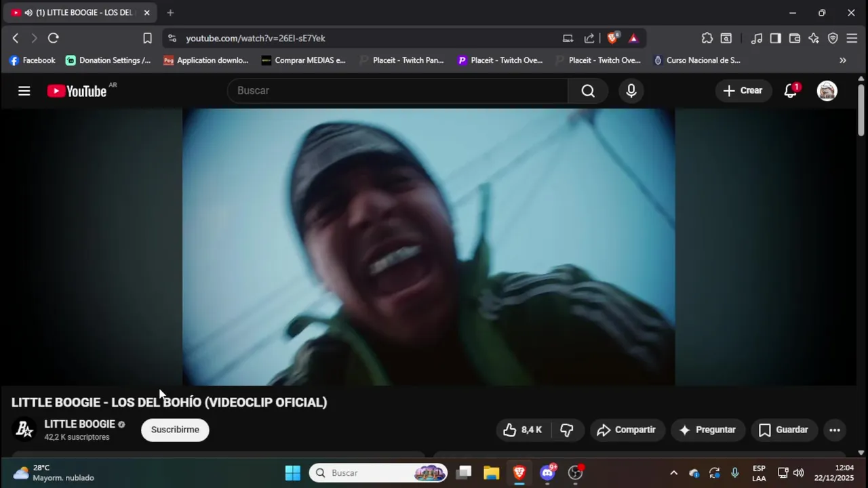Open Application download bookmark
Viewport: 868px width, 488px height.
tap(206, 60)
